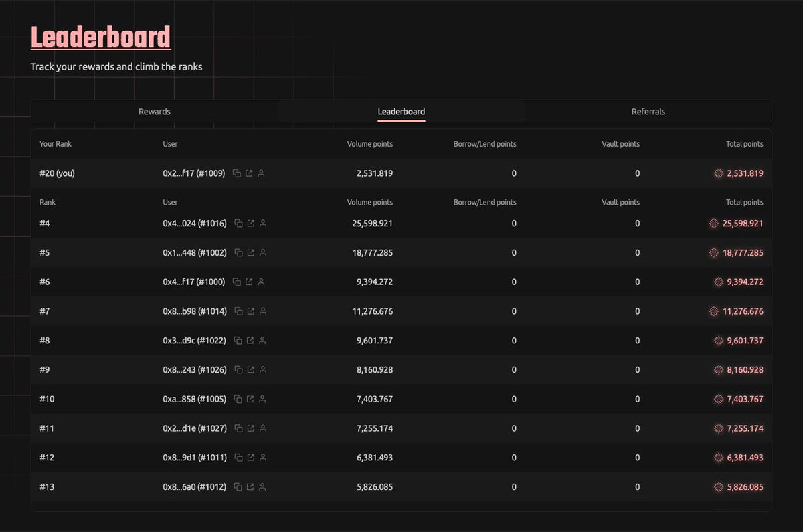
Task: Open external link for 0x2...d1e (#1027)
Action: 250,428
